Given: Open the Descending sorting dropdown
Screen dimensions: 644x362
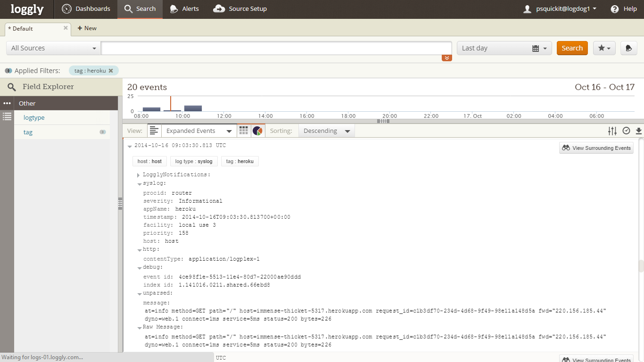Looking at the screenshot, I should pos(326,131).
